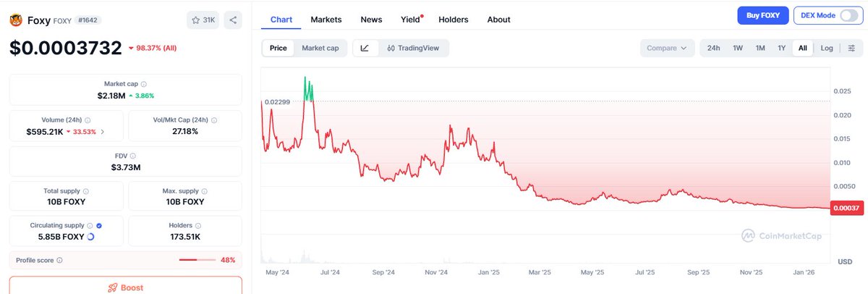Open the share icon button
This screenshot has height=294, width=868.
coord(233,20)
